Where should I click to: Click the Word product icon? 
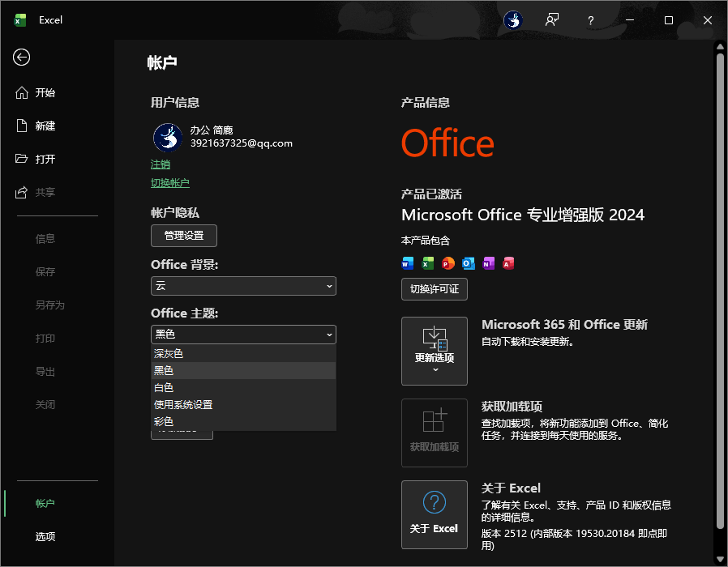[407, 263]
